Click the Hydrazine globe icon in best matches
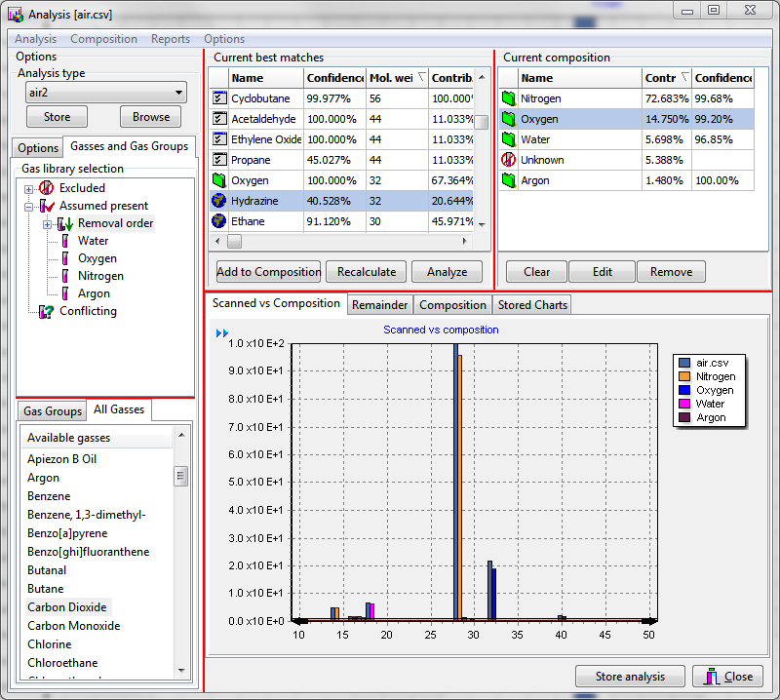Viewport: 780px width, 700px height. (x=219, y=201)
